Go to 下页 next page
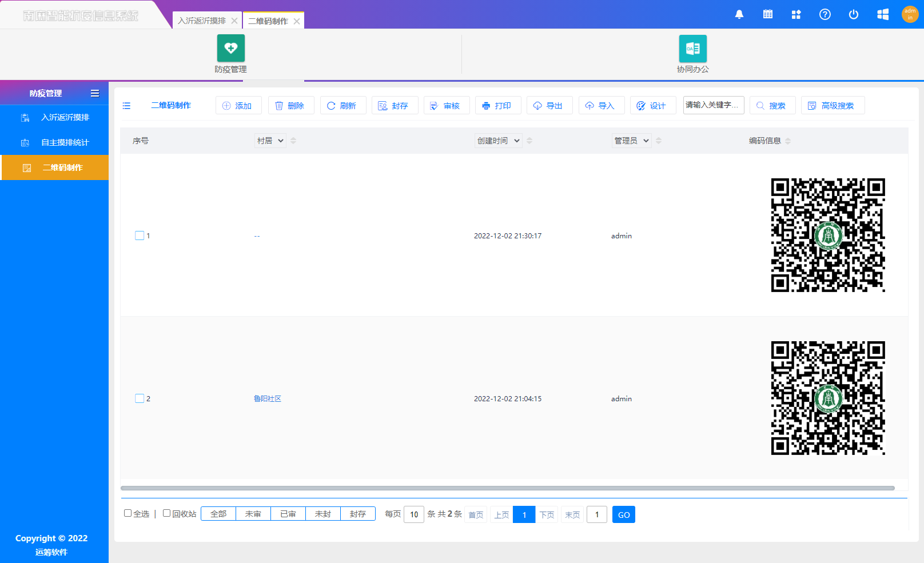 point(547,514)
